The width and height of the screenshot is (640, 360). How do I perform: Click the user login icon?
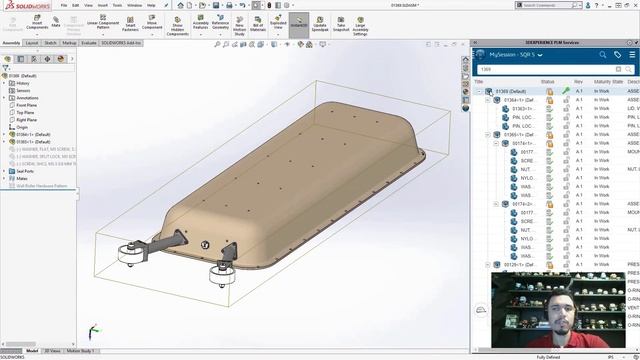tap(588, 5)
